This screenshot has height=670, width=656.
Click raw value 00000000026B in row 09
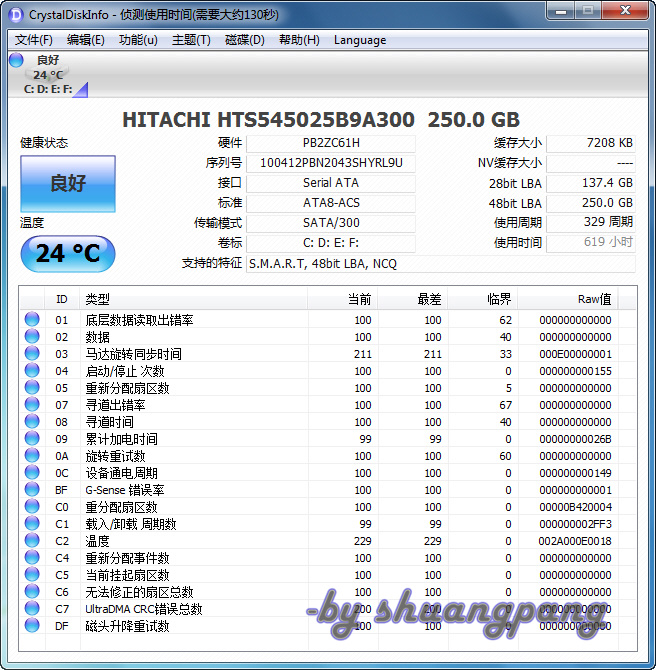click(575, 439)
